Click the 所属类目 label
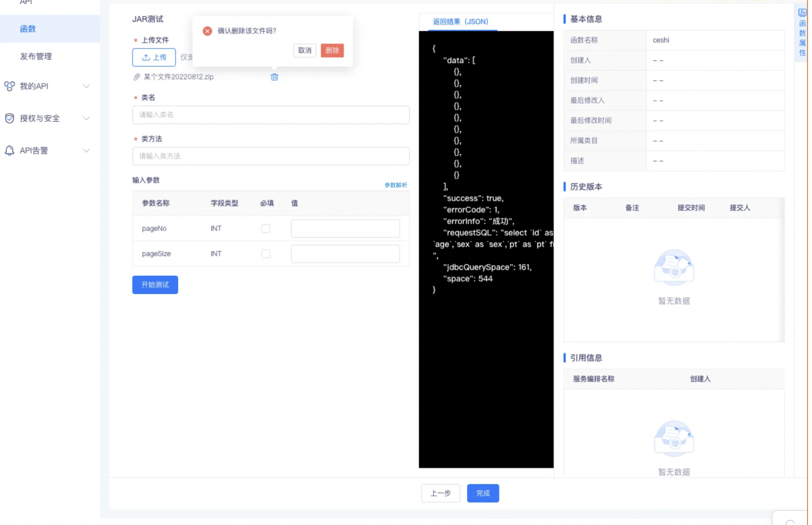The height and width of the screenshot is (525, 812). click(x=584, y=141)
